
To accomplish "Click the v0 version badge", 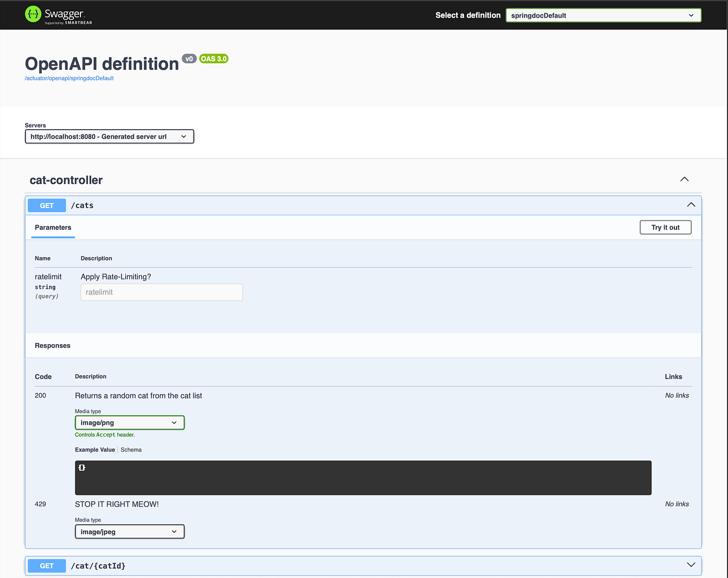I will pyautogui.click(x=189, y=58).
